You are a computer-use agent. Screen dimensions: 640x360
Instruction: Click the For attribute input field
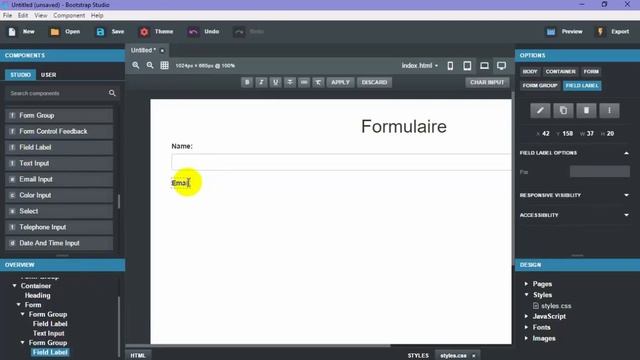[x=600, y=172]
